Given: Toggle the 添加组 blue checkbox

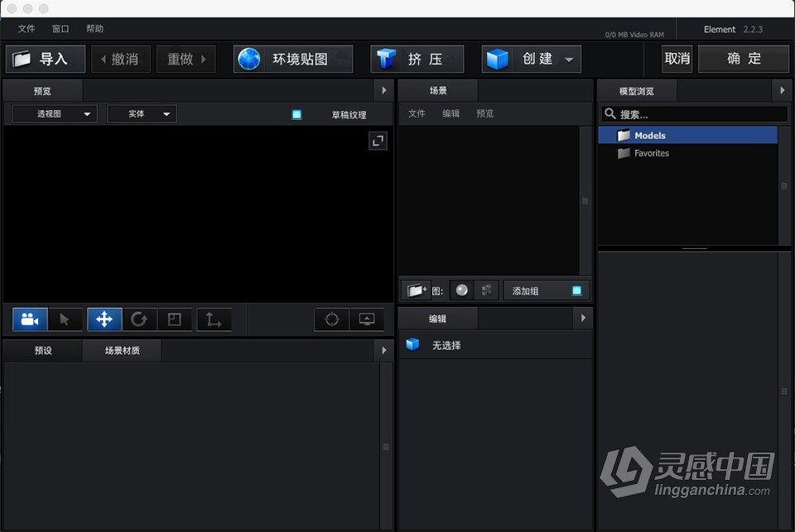Looking at the screenshot, I should [576, 290].
